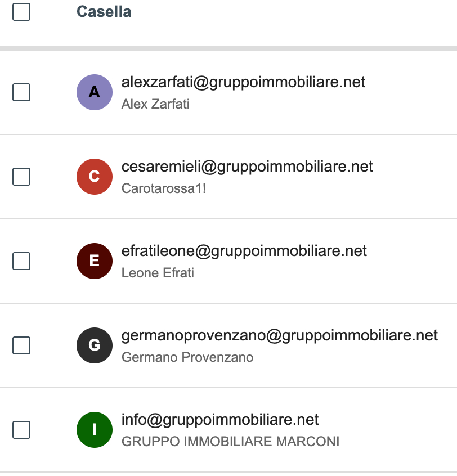
Task: Check the box for cesaremieli mailbox
Action: tap(21, 177)
